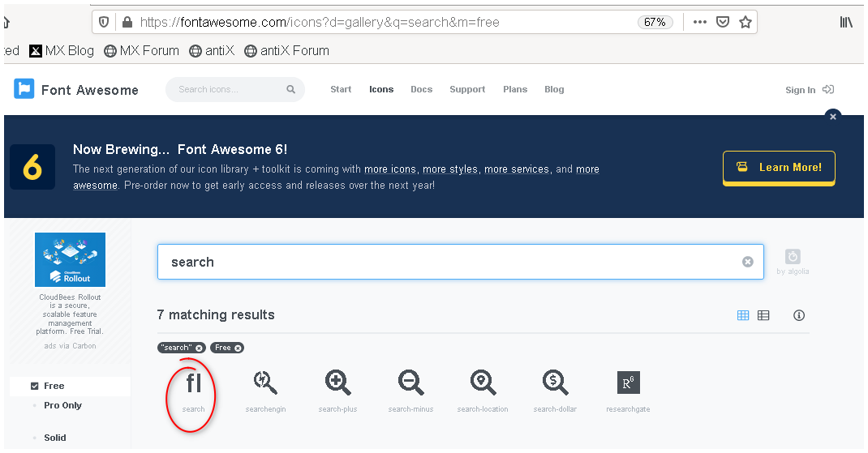The height and width of the screenshot is (453, 868).
Task: Click the padlock site info icon
Action: (x=127, y=22)
